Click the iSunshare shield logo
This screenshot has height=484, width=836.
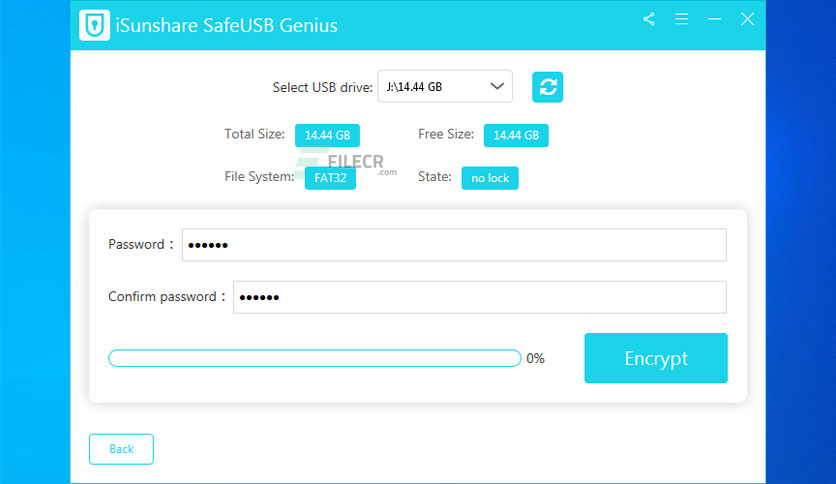(94, 25)
